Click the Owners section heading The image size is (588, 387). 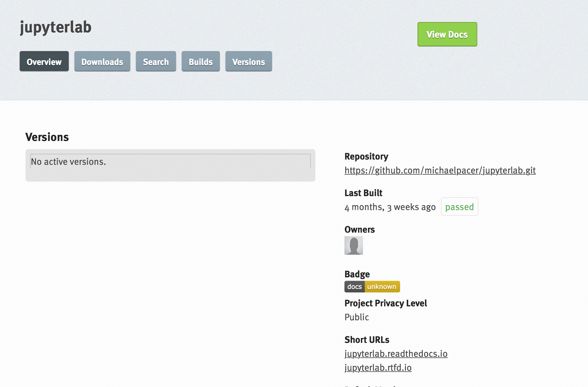(x=360, y=229)
